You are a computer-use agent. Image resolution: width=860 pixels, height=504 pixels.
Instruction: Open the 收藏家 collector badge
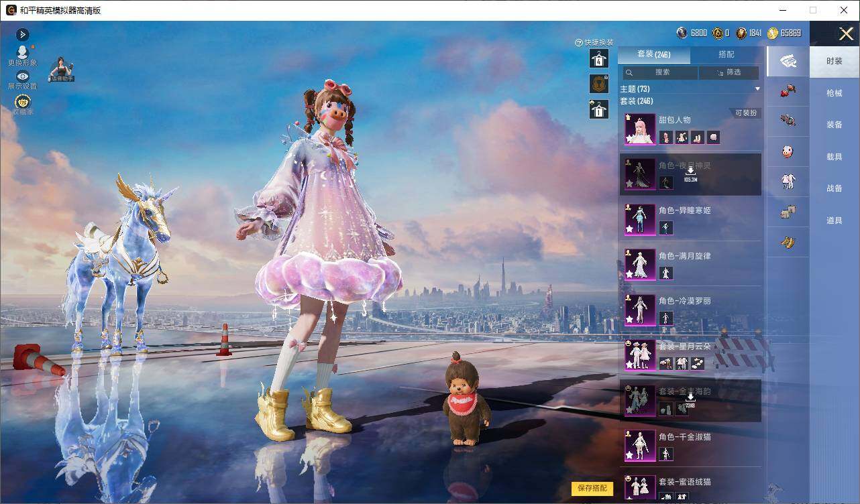pos(23,101)
